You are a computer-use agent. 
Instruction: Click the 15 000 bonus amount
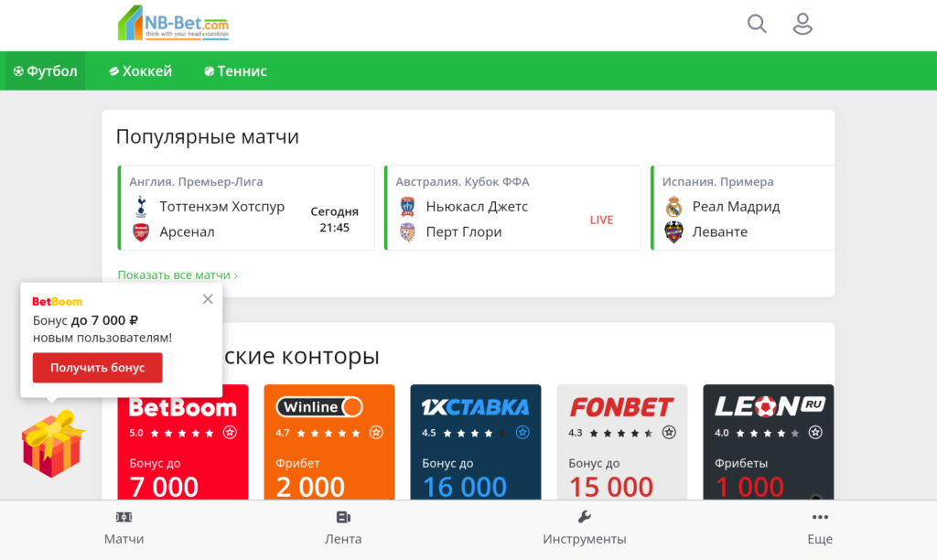tap(611, 487)
